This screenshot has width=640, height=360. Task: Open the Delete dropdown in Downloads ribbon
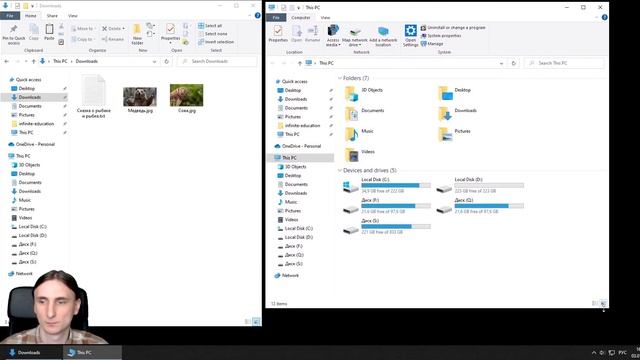(124, 29)
